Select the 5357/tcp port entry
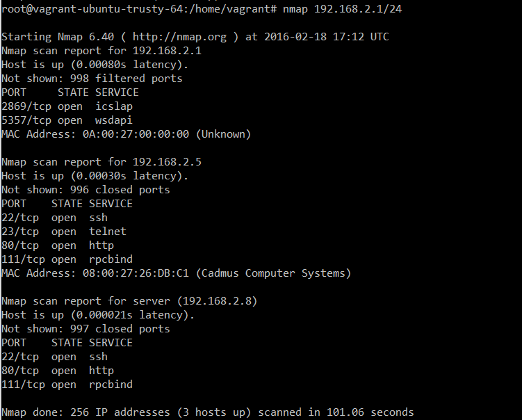 [26, 120]
